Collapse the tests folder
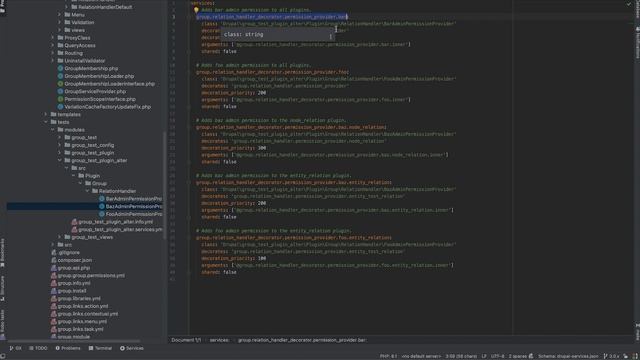The width and height of the screenshot is (640, 360). tap(46, 122)
